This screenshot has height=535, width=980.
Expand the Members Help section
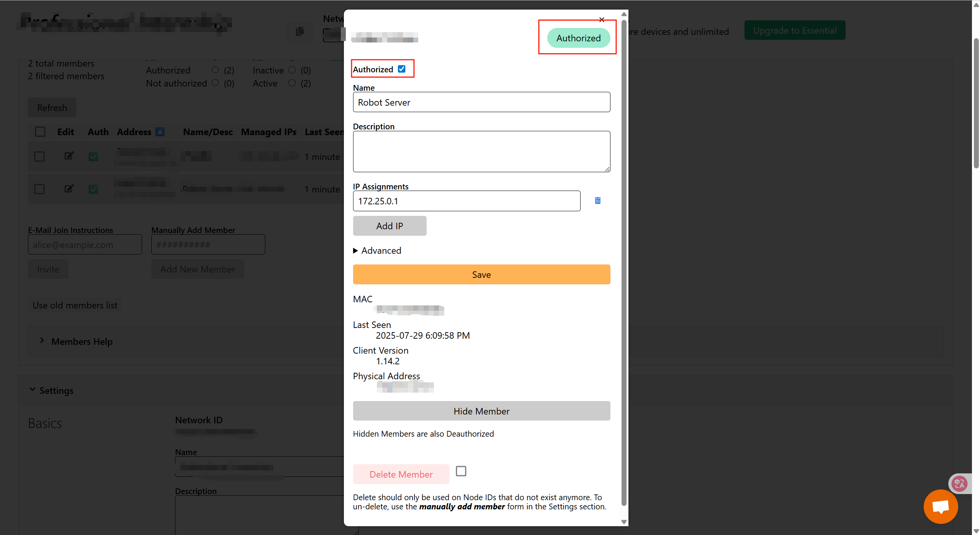pos(42,341)
